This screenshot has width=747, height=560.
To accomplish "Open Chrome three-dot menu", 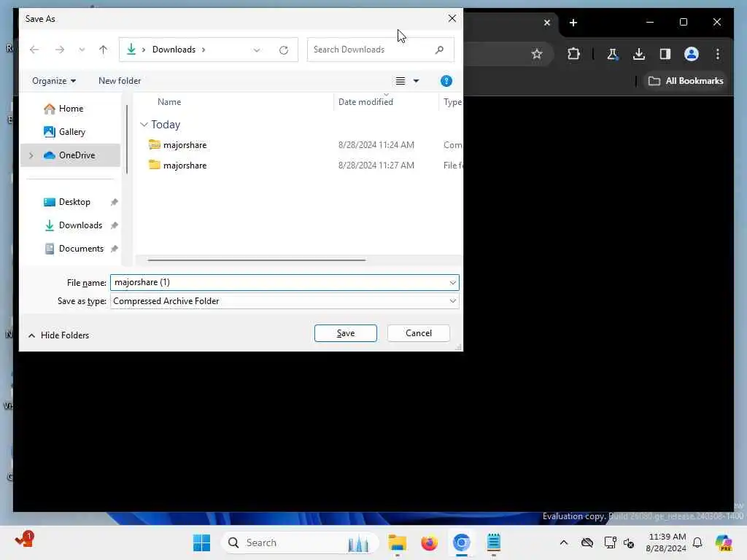I will [x=718, y=54].
